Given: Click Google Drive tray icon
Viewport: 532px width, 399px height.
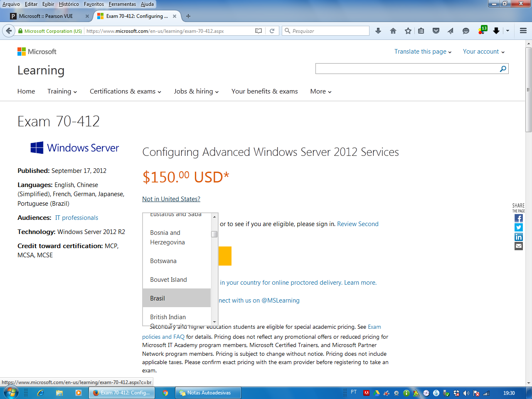Looking at the screenshot, I should pyautogui.click(x=377, y=393).
